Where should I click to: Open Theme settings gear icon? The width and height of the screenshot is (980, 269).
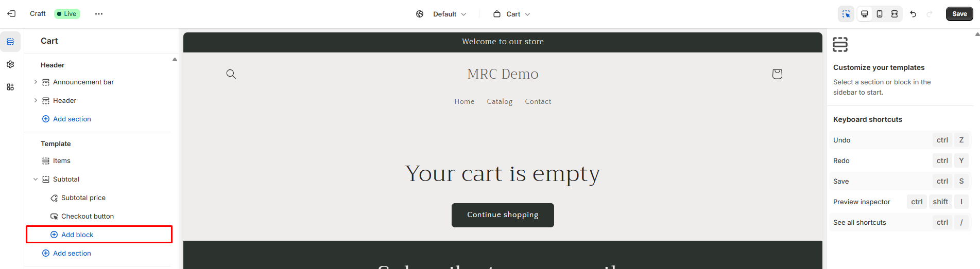(x=10, y=64)
